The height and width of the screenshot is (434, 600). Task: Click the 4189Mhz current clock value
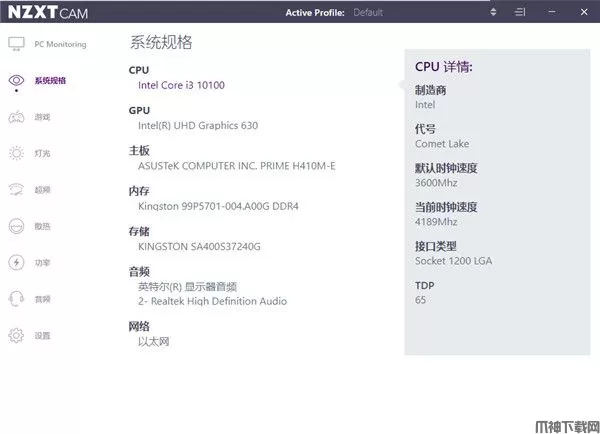[436, 222]
